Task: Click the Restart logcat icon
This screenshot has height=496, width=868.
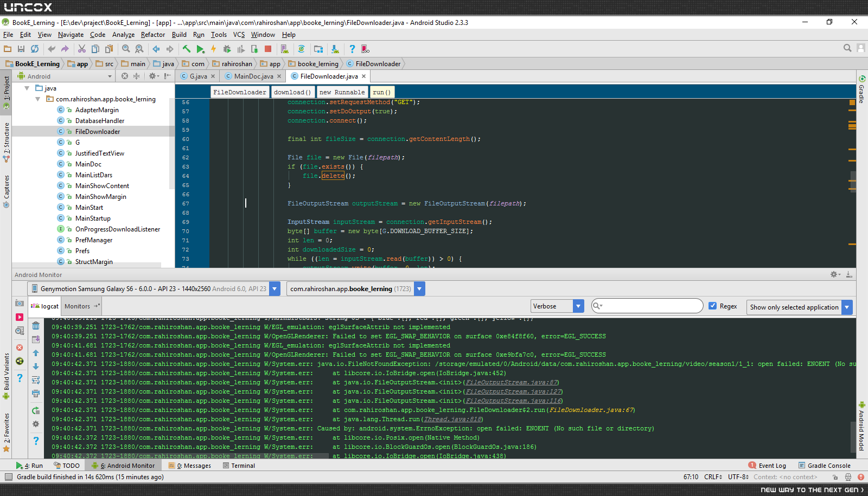Action: tap(36, 410)
